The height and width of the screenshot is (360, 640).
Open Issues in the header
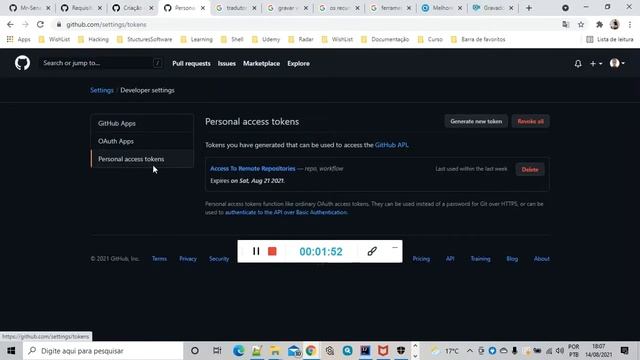pos(227,64)
